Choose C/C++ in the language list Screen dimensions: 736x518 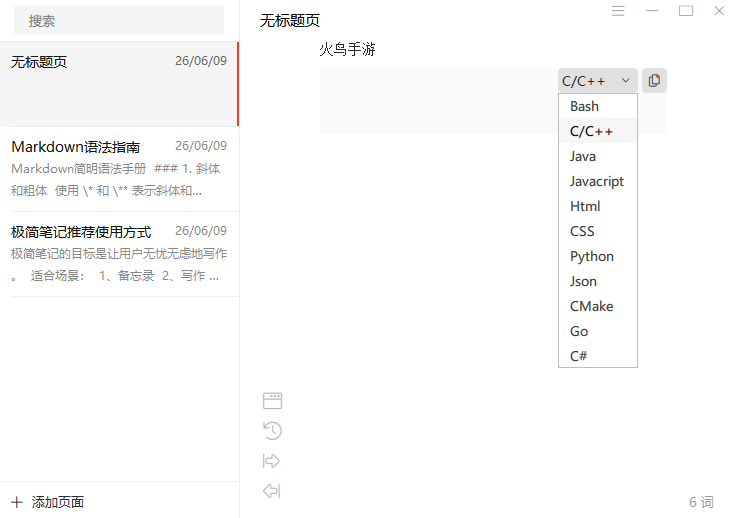click(x=598, y=131)
